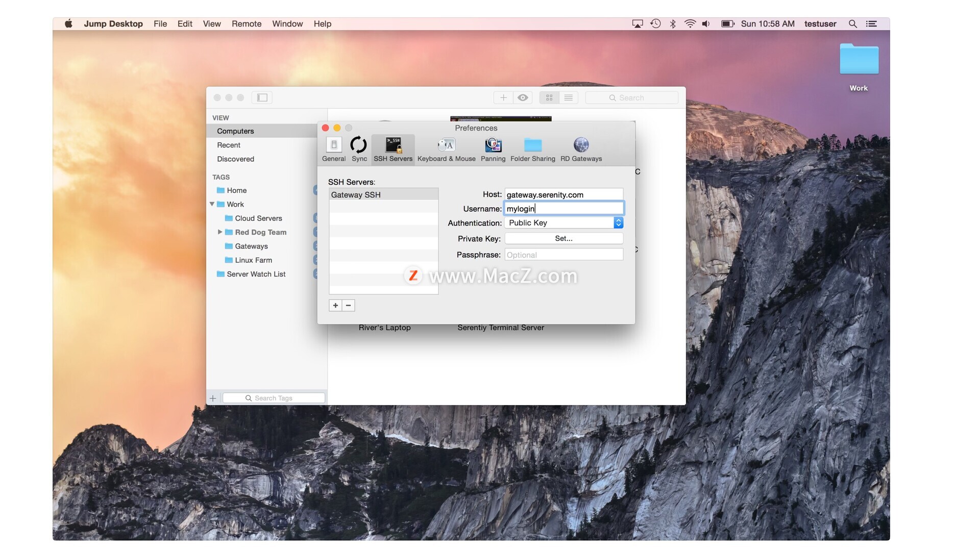The height and width of the screenshot is (551, 980).
Task: Click the date and time in the menu bar
Action: [768, 23]
